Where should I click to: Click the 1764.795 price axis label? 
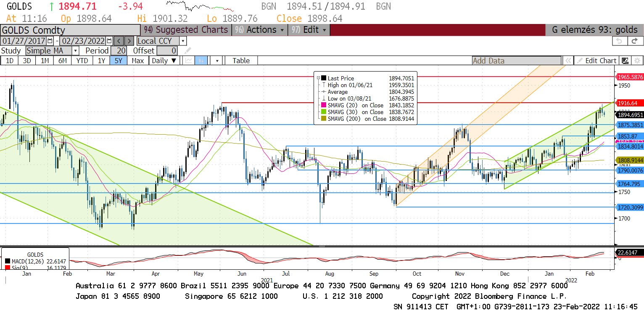click(629, 184)
